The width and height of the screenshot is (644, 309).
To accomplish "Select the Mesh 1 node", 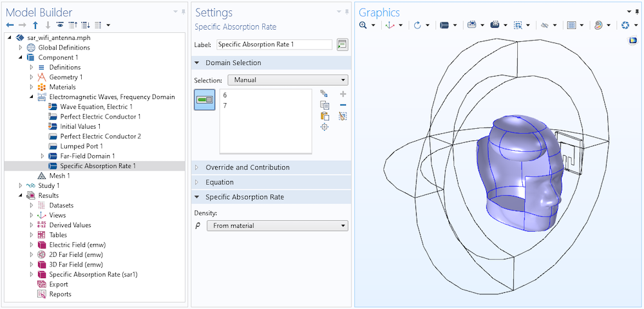I will pos(59,176).
